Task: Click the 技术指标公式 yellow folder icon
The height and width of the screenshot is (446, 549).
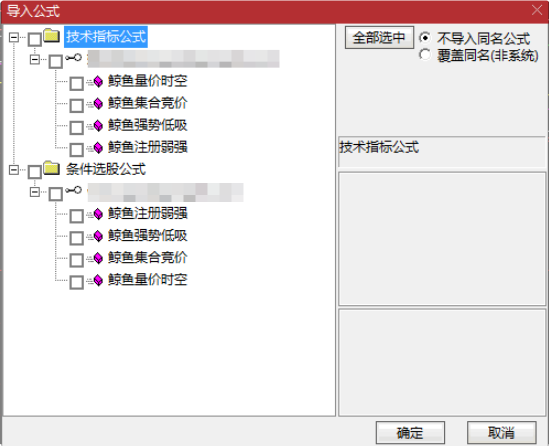Action: pos(51,36)
